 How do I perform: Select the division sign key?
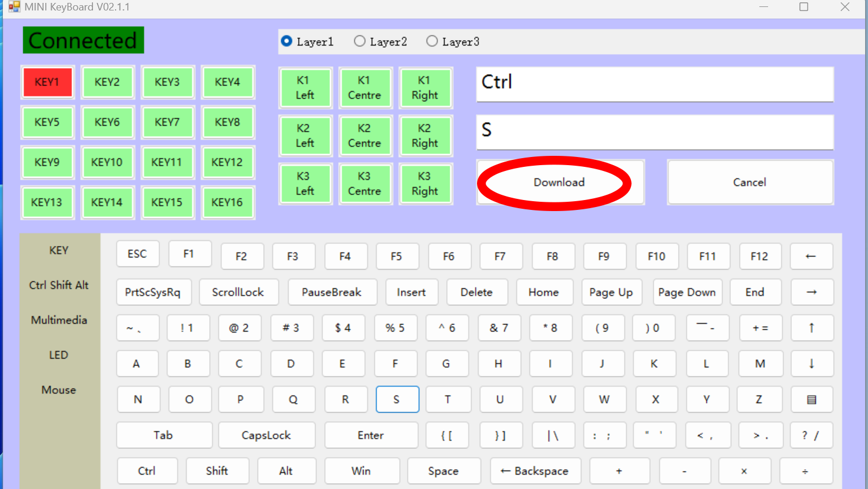[805, 471]
